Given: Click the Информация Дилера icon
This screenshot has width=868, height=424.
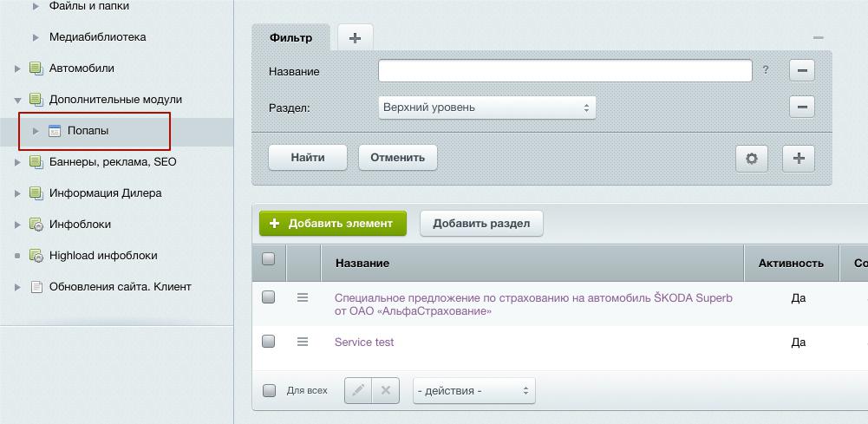Looking at the screenshot, I should pyautogui.click(x=36, y=193).
